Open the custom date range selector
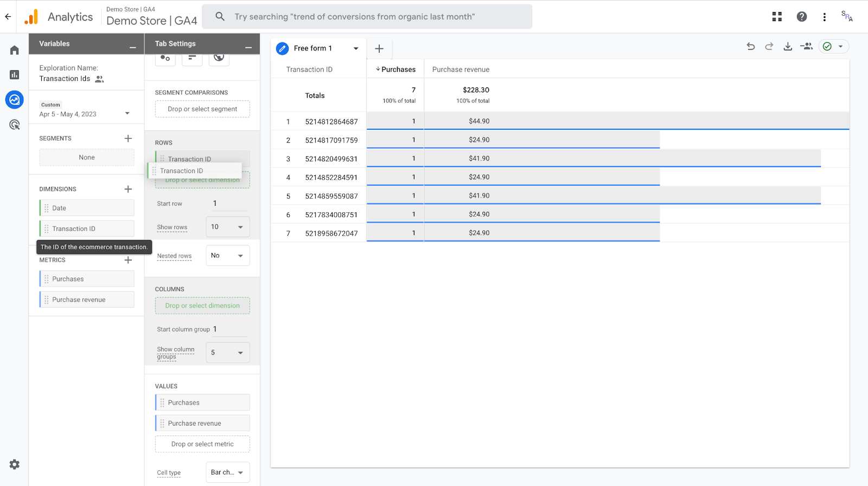The height and width of the screenshot is (486, 868). [x=85, y=113]
